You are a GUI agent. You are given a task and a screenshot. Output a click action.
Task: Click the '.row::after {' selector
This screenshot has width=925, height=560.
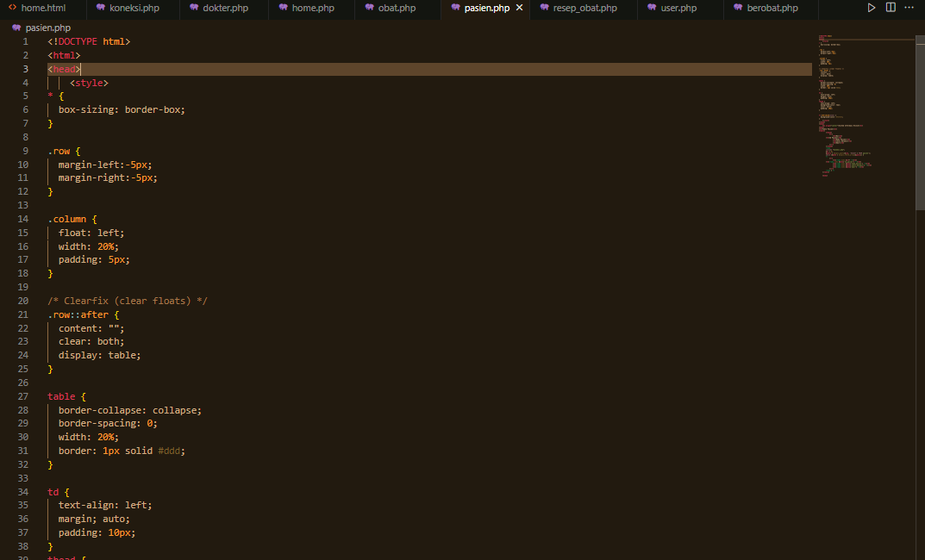coord(83,314)
